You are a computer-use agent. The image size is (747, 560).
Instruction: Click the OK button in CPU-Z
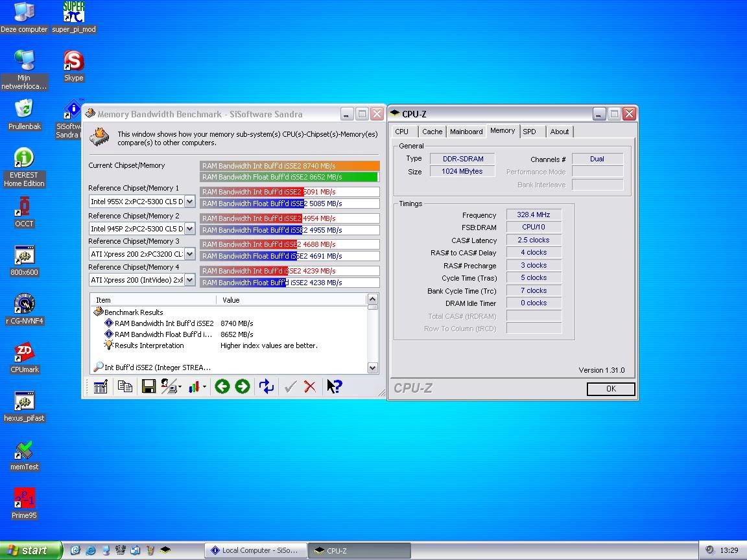pos(611,389)
